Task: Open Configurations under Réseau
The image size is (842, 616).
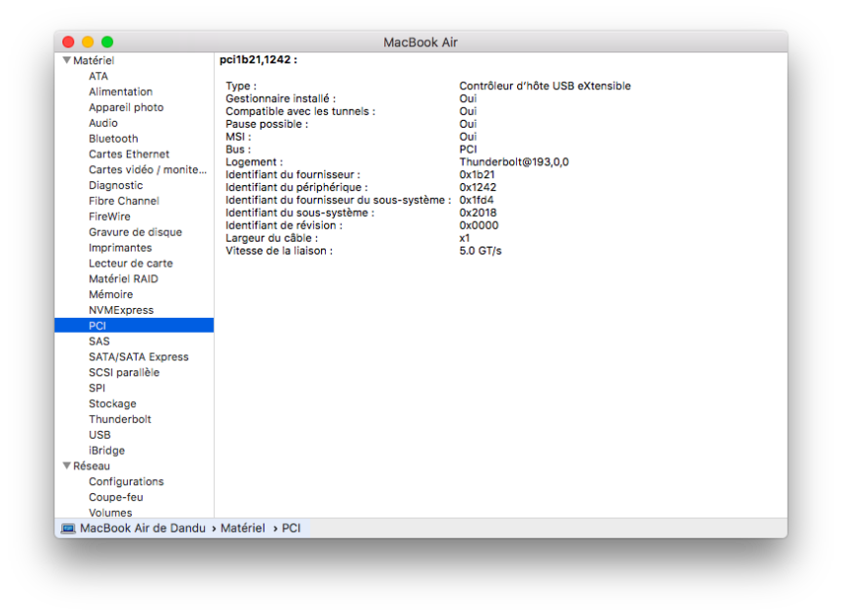Action: point(126,481)
